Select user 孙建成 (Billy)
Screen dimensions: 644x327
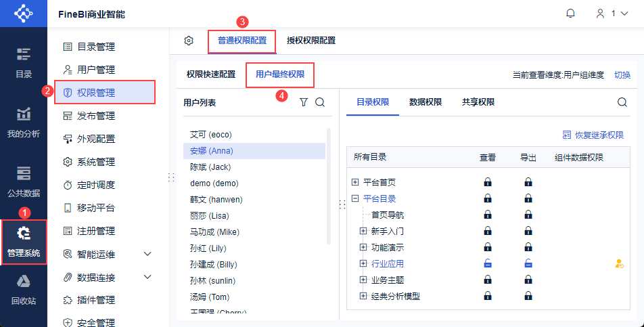pyautogui.click(x=254, y=264)
